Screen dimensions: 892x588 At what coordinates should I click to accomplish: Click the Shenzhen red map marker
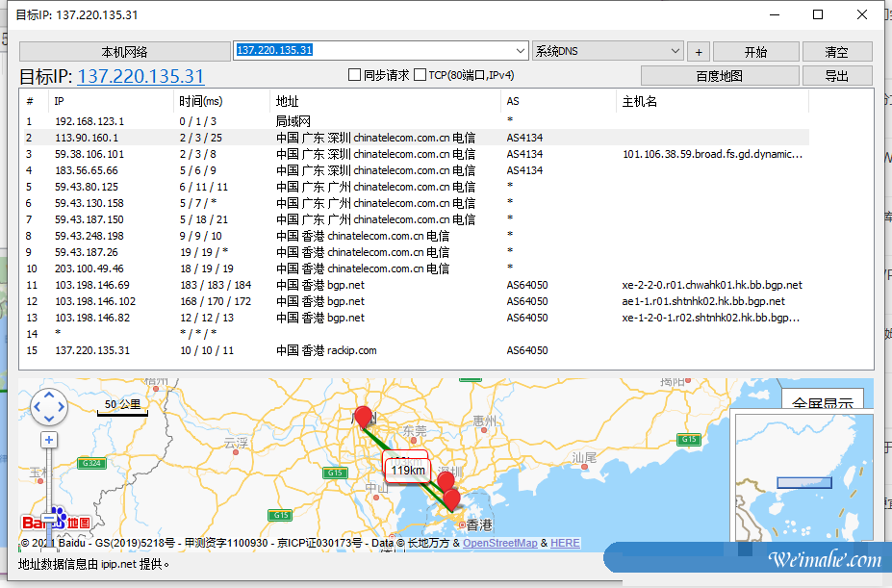point(445,481)
